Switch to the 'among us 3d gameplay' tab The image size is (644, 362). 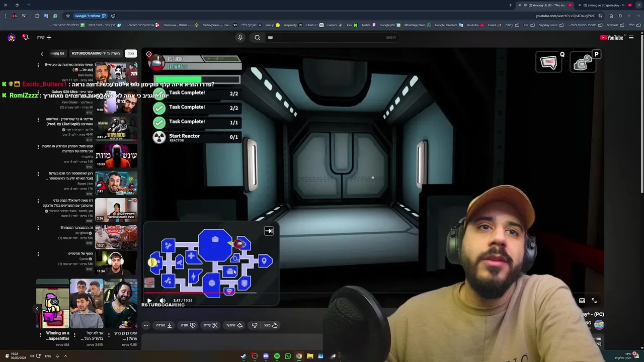[x=606, y=5]
